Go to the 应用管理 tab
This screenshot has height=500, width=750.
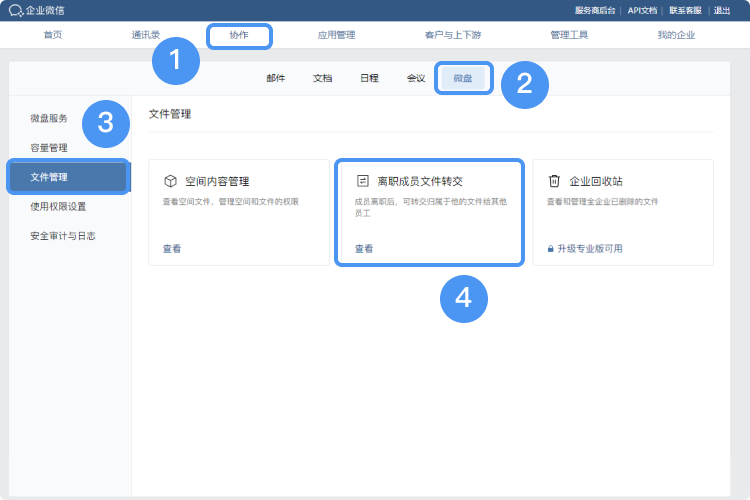tap(337, 35)
